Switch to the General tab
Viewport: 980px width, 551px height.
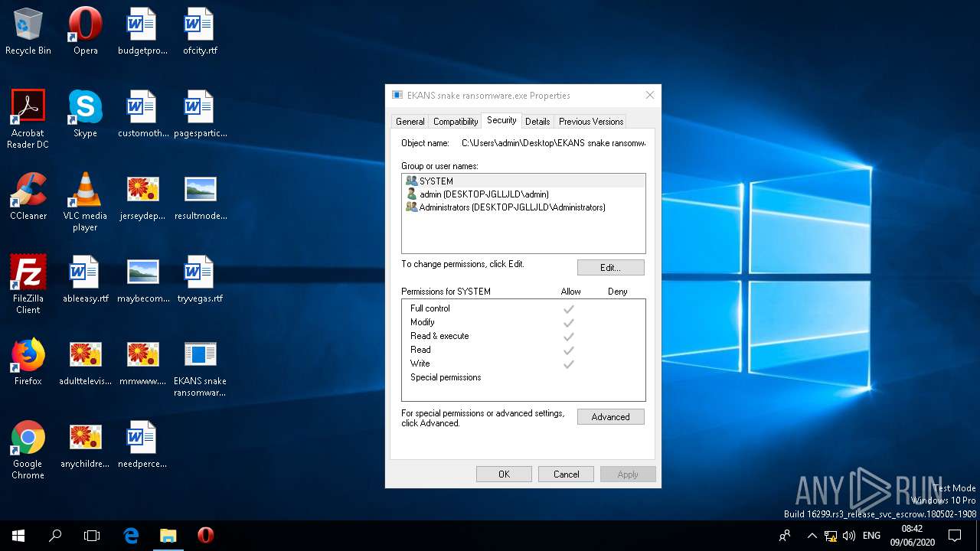point(410,122)
